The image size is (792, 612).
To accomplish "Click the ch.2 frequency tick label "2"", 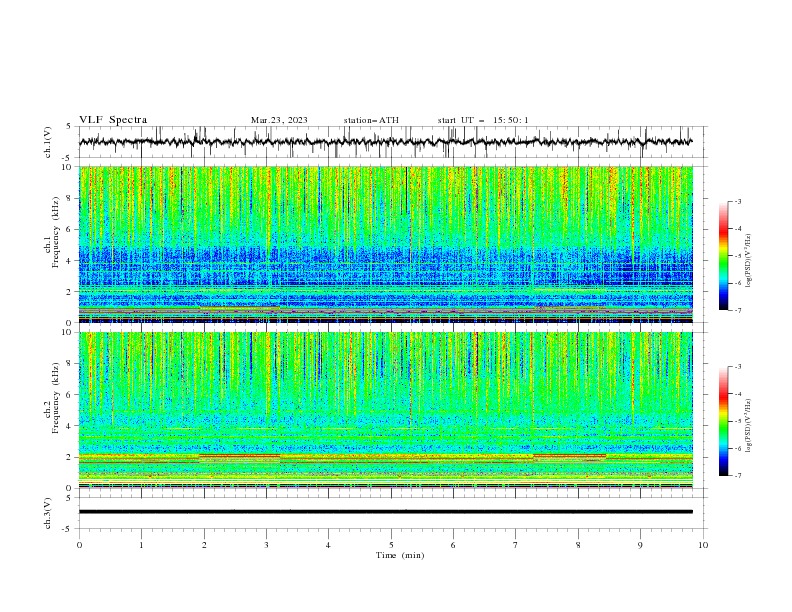I will 70,457.
